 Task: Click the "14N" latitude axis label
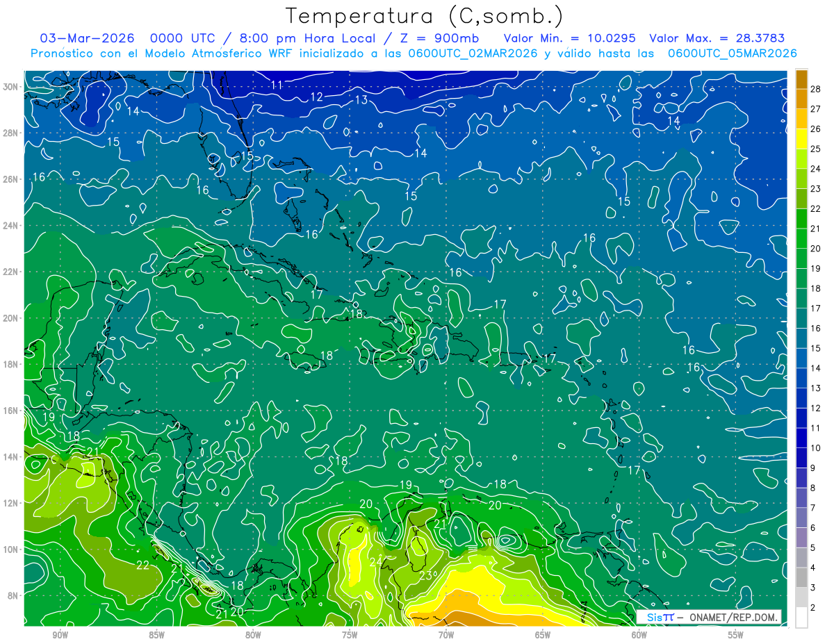coord(12,456)
